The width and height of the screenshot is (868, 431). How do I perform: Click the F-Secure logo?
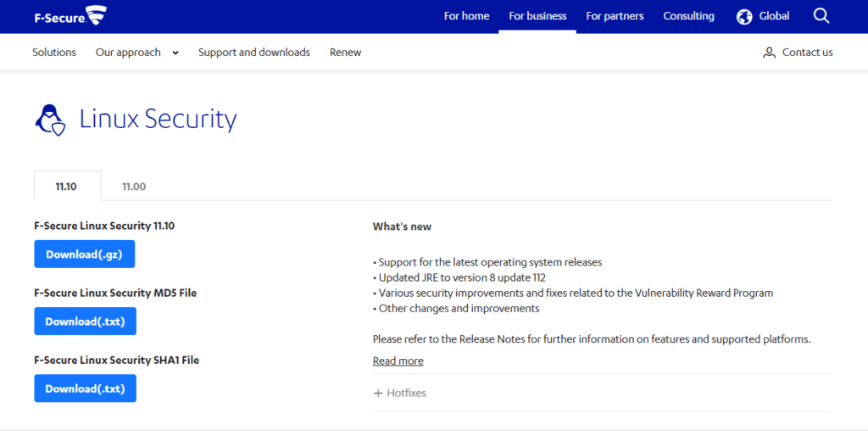(70, 16)
